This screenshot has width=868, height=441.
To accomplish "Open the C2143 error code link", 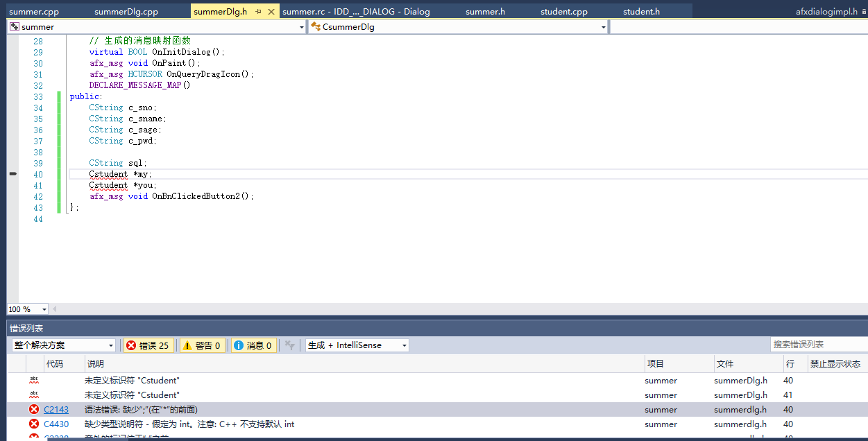I will 56,410.
